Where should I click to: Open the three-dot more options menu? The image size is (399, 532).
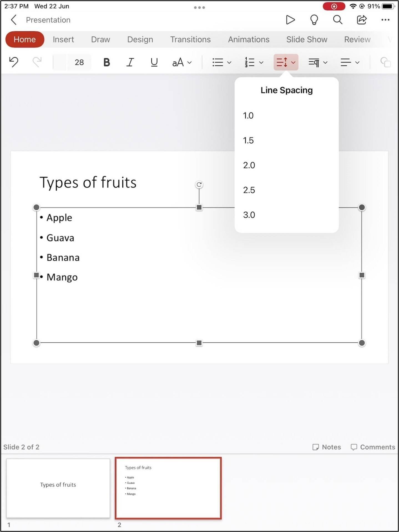(x=385, y=20)
